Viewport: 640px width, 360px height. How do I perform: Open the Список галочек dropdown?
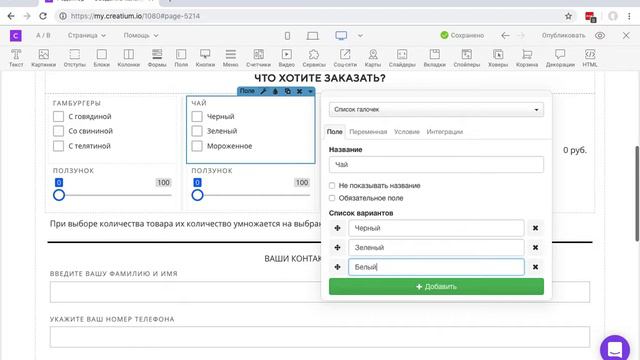coord(436,109)
